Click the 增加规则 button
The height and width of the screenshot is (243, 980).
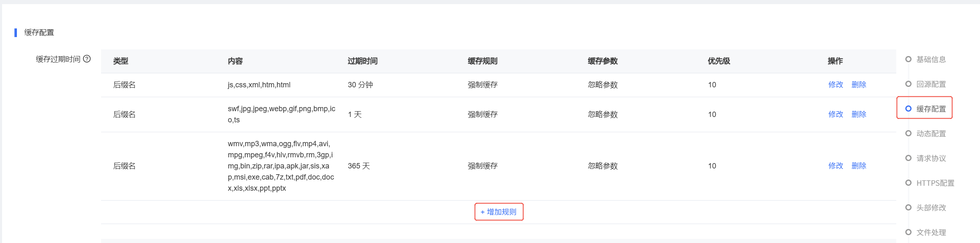pyautogui.click(x=499, y=212)
